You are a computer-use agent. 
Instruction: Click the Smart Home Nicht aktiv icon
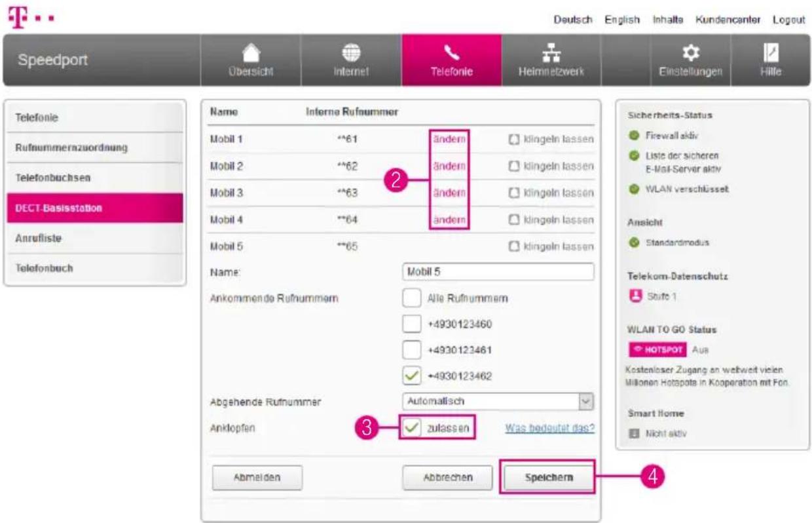633,433
